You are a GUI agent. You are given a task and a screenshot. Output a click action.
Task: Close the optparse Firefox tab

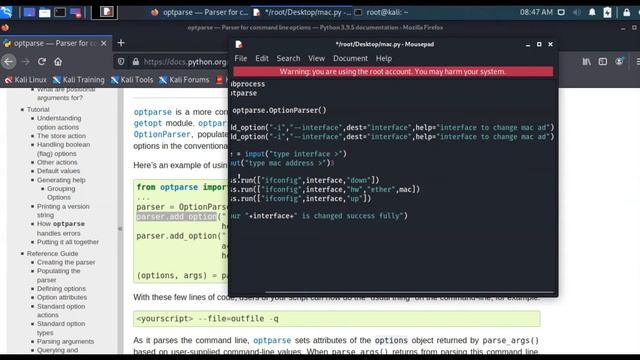(x=104, y=43)
